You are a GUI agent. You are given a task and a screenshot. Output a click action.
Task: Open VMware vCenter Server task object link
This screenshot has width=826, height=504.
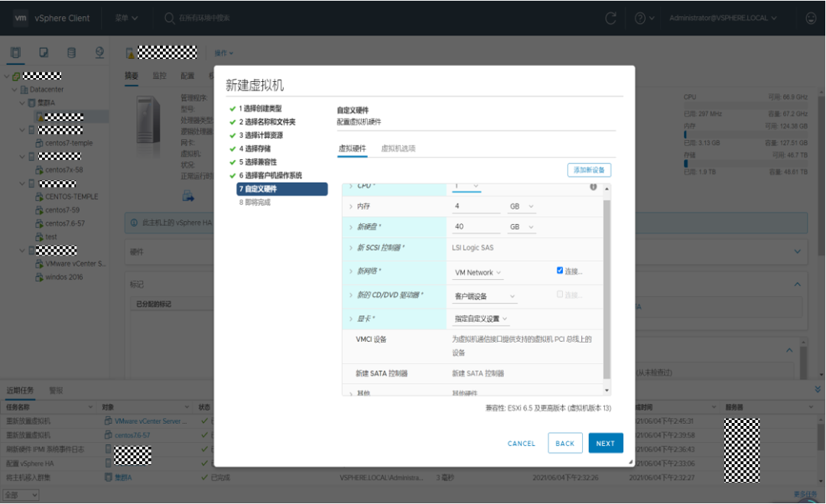point(150,421)
